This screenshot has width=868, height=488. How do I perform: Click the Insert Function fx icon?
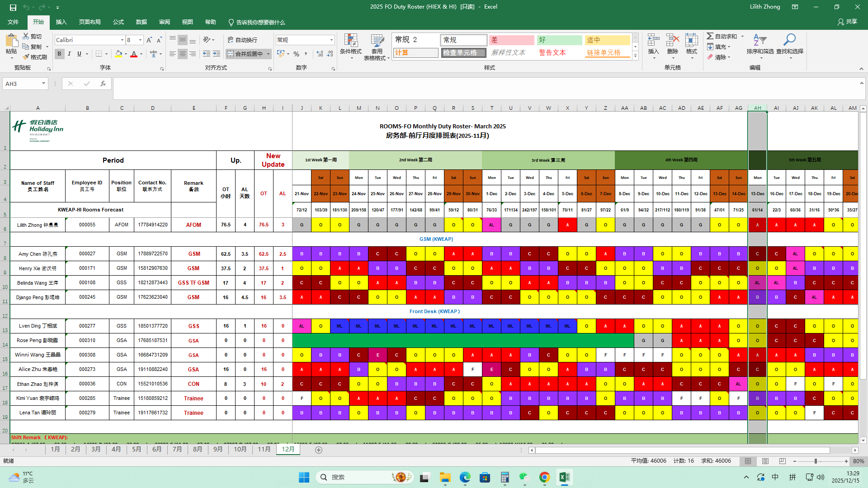(103, 84)
